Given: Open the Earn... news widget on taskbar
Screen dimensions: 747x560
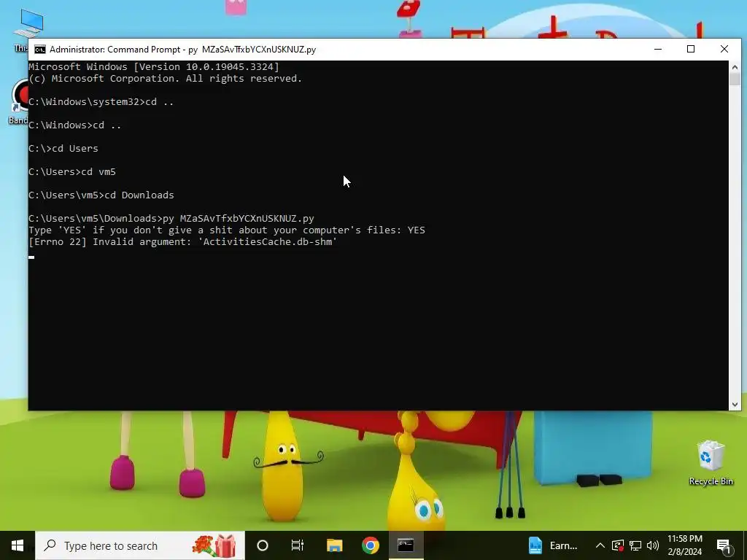Looking at the screenshot, I should coord(553,545).
